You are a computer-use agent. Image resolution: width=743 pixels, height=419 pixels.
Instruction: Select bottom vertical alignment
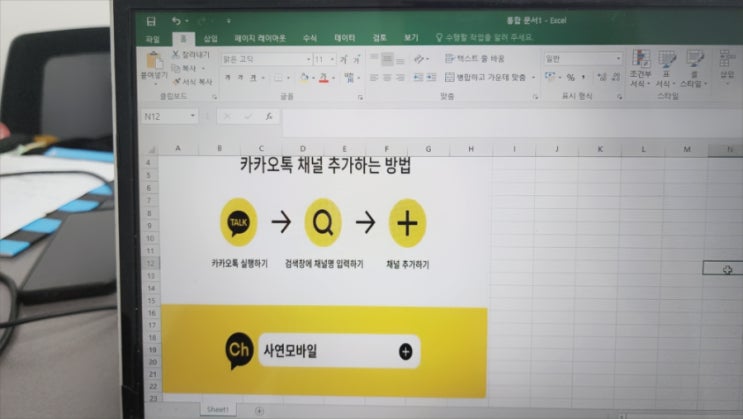[400, 60]
